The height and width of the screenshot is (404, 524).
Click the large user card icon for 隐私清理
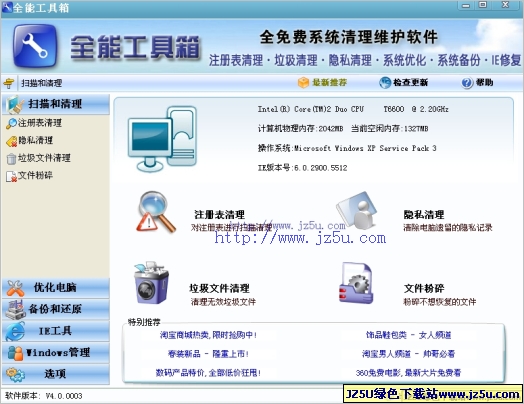[358, 210]
